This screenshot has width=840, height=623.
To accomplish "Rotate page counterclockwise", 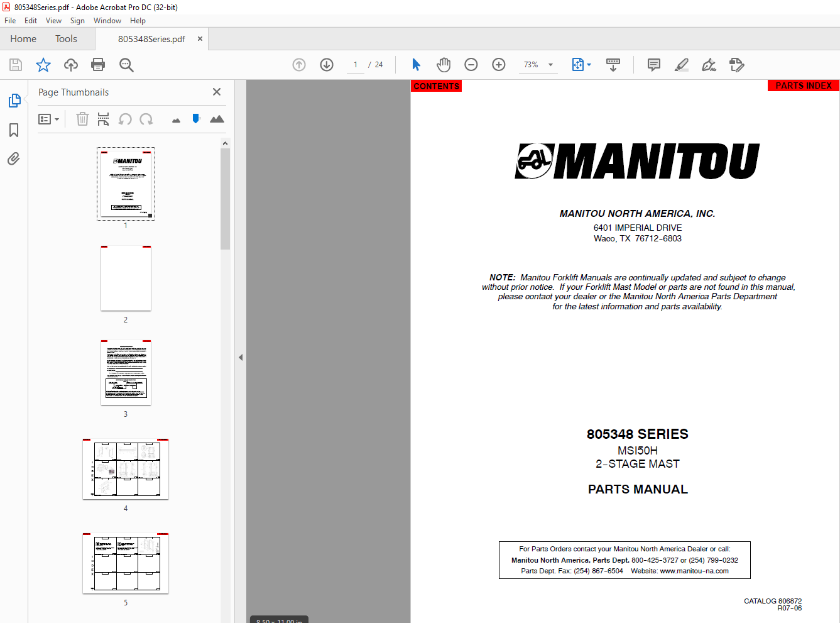I will click(x=125, y=119).
